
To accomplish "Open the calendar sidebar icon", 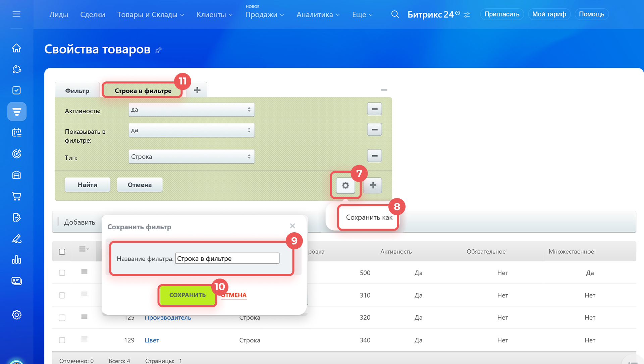I will (x=16, y=133).
